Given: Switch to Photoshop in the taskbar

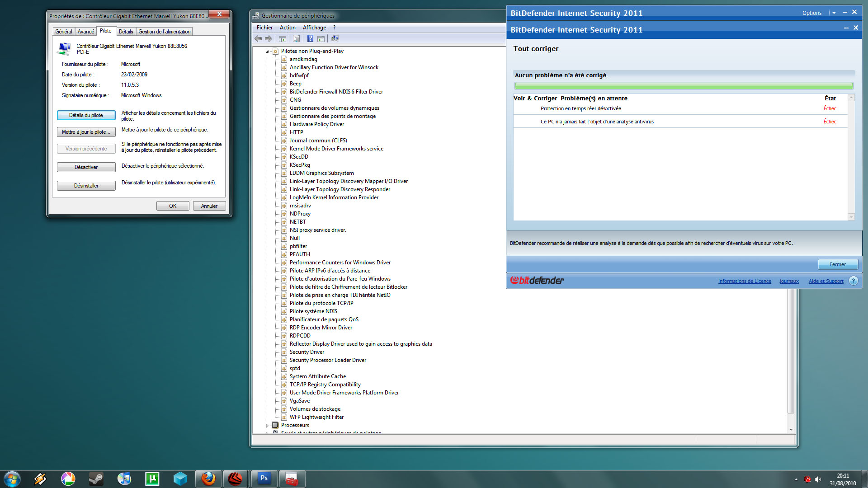Looking at the screenshot, I should pyautogui.click(x=264, y=479).
